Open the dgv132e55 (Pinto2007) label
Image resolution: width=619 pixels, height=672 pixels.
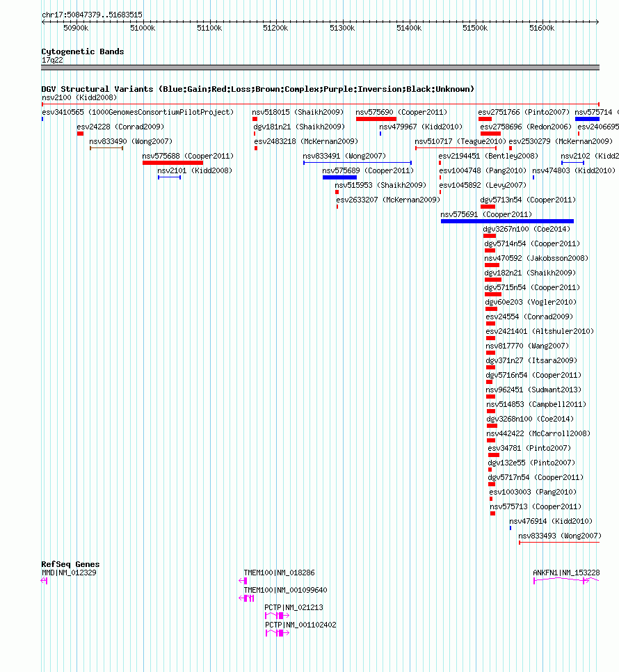point(531,463)
